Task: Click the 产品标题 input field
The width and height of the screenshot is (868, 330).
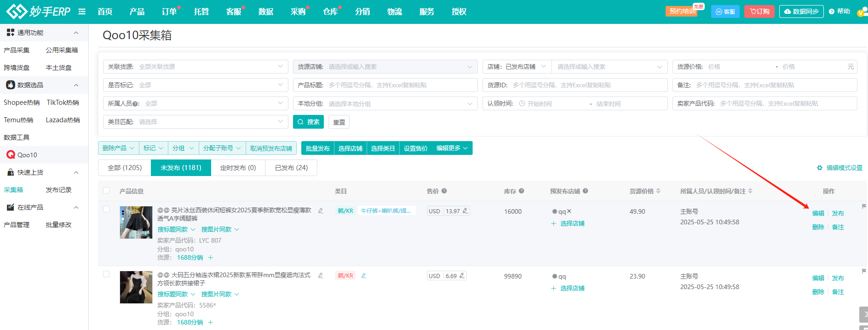Action: [385, 85]
